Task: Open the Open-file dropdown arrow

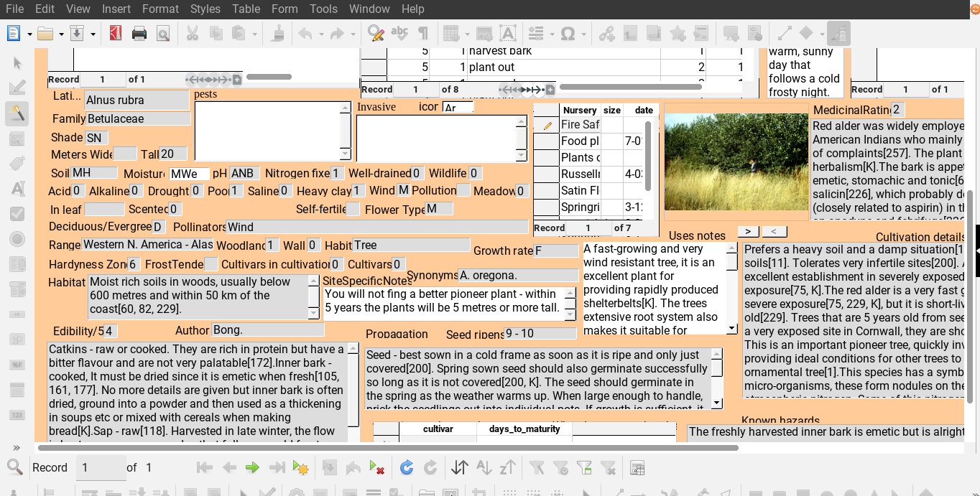Action: click(61, 34)
